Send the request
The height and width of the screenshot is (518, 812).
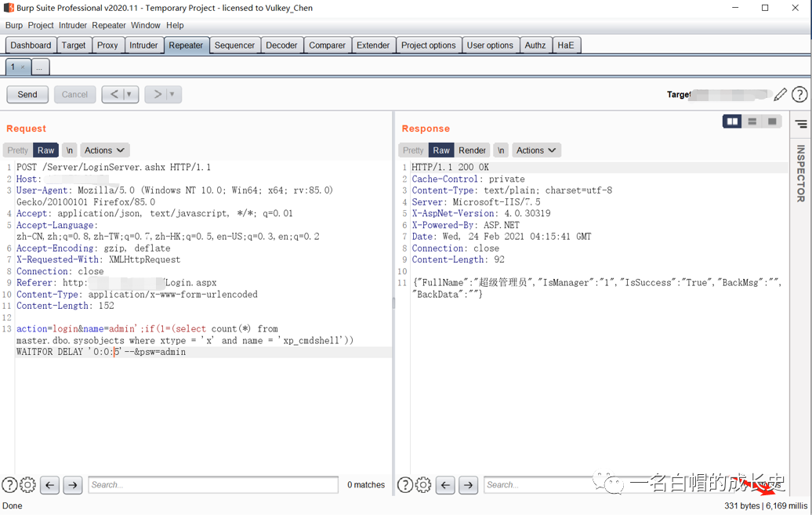(x=27, y=94)
